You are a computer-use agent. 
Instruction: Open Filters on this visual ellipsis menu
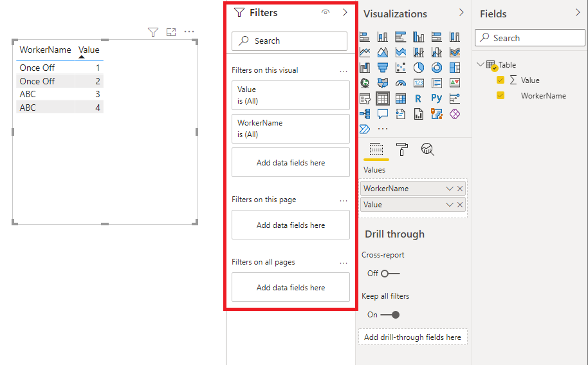click(x=344, y=71)
